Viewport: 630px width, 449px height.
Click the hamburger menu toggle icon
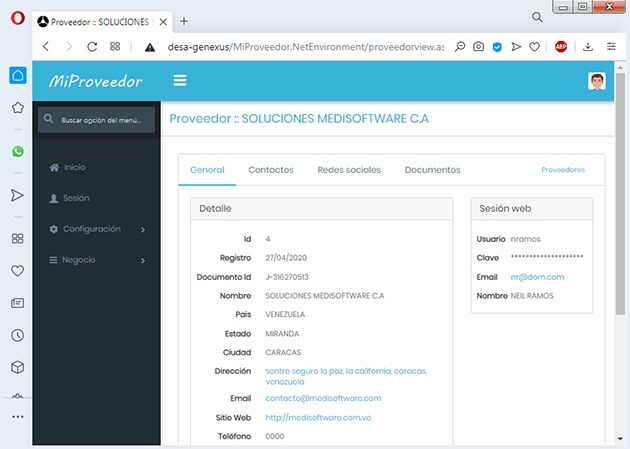click(180, 81)
